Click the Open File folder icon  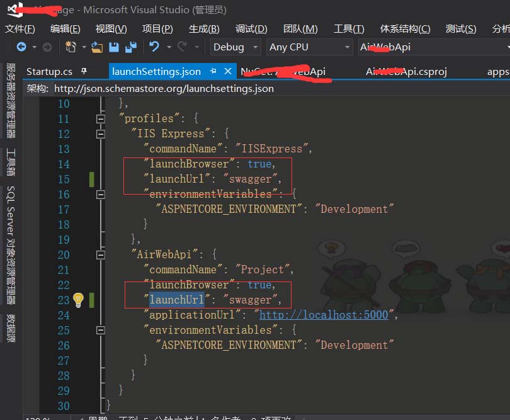point(96,47)
